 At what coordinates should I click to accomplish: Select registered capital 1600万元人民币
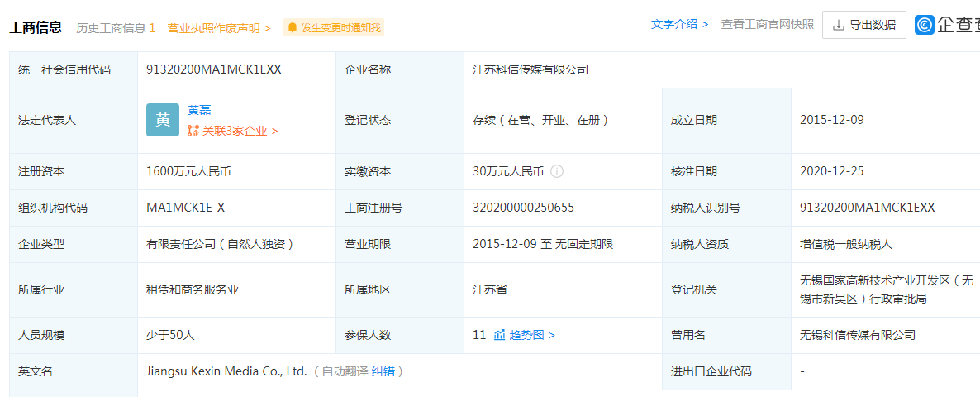pos(188,171)
